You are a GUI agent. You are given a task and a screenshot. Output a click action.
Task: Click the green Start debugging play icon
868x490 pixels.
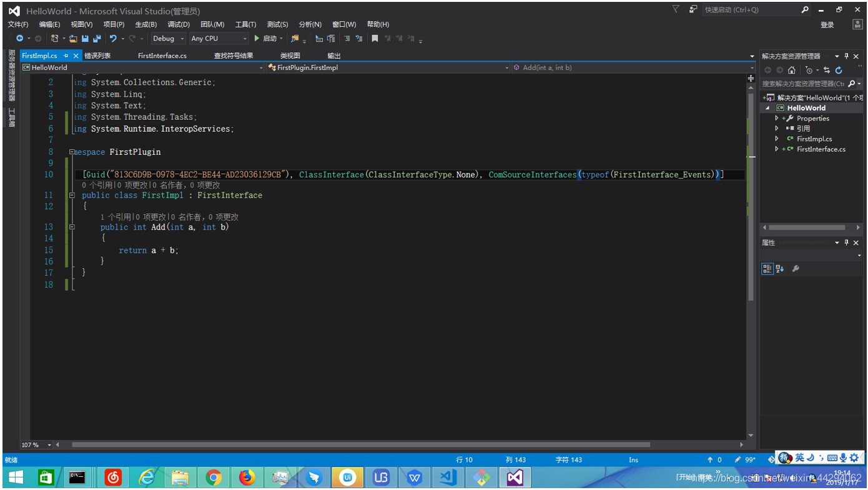coord(257,39)
